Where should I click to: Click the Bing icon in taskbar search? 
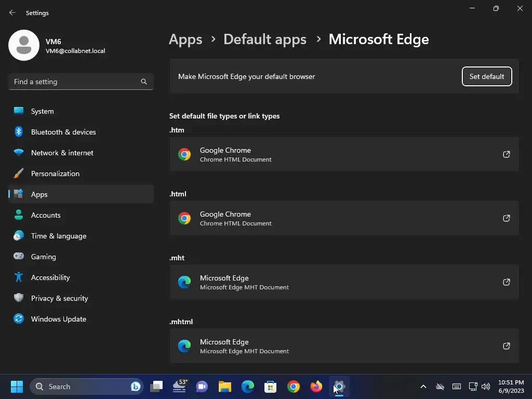point(136,387)
